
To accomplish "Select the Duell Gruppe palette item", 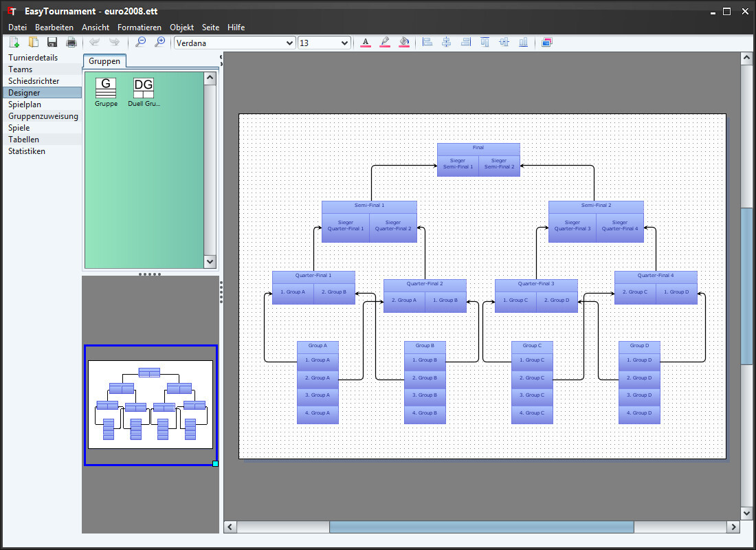I will [x=144, y=92].
